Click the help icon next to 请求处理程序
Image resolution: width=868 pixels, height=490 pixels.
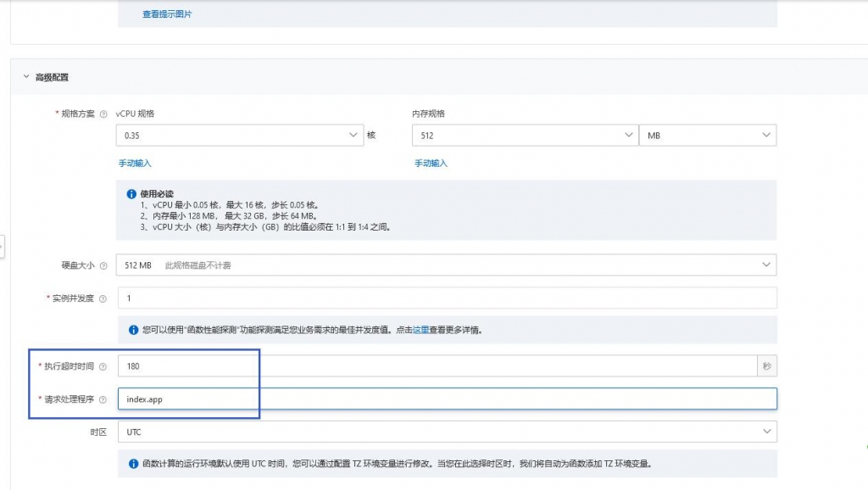(x=103, y=400)
